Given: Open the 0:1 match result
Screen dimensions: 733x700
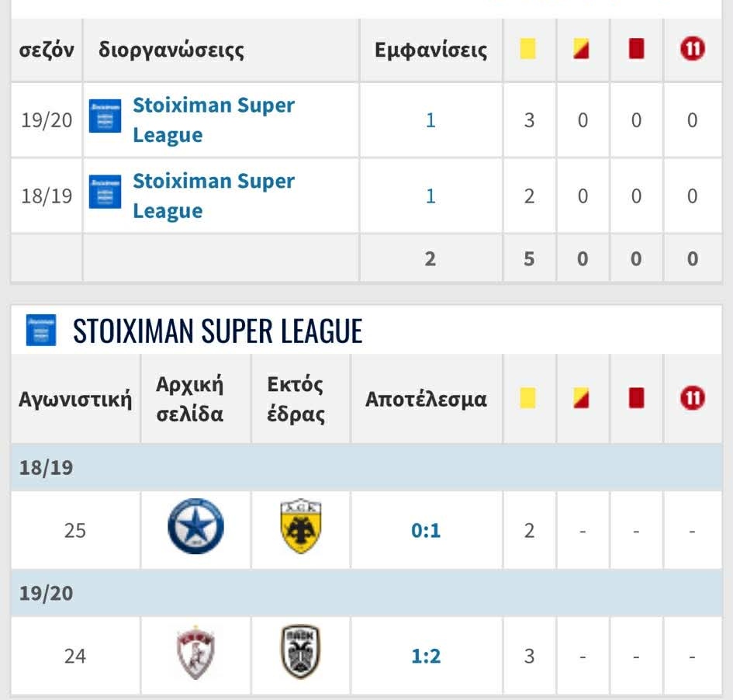Looking at the screenshot, I should (426, 531).
